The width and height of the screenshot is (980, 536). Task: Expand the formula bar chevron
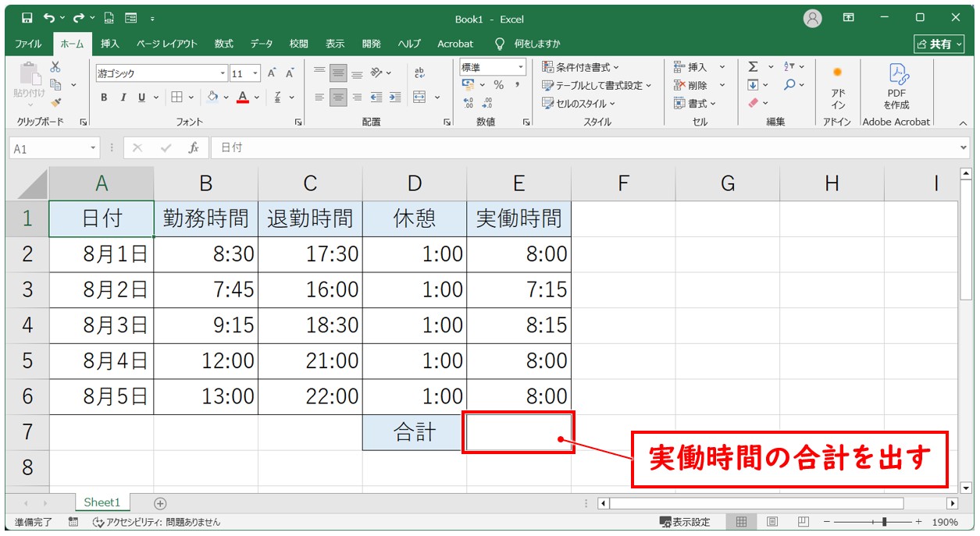coord(963,147)
